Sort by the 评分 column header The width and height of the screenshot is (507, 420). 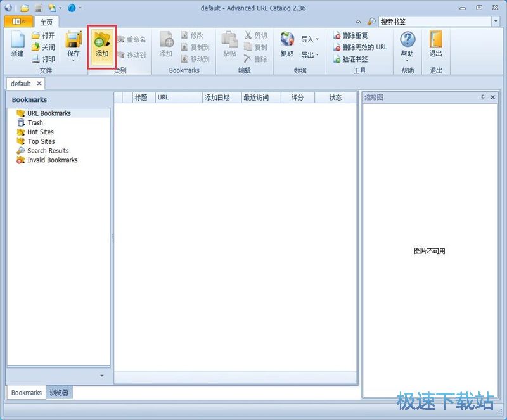298,98
